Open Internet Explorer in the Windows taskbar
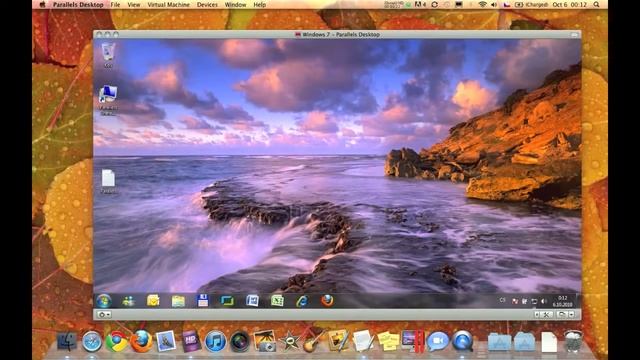Viewport: 640px width, 360px height. [302, 301]
